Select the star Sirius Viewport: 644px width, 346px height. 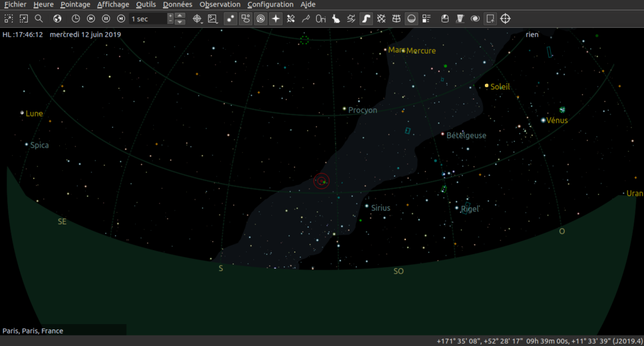pyautogui.click(x=367, y=206)
